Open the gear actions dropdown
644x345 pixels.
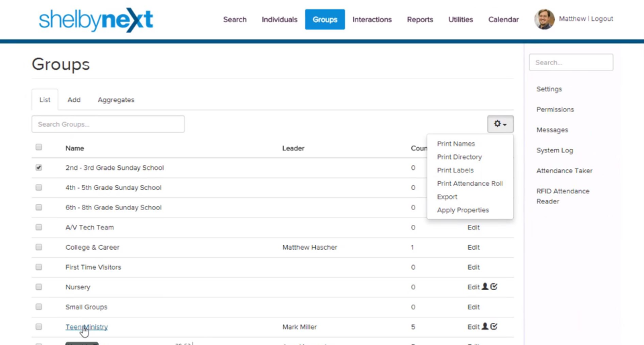pos(500,124)
